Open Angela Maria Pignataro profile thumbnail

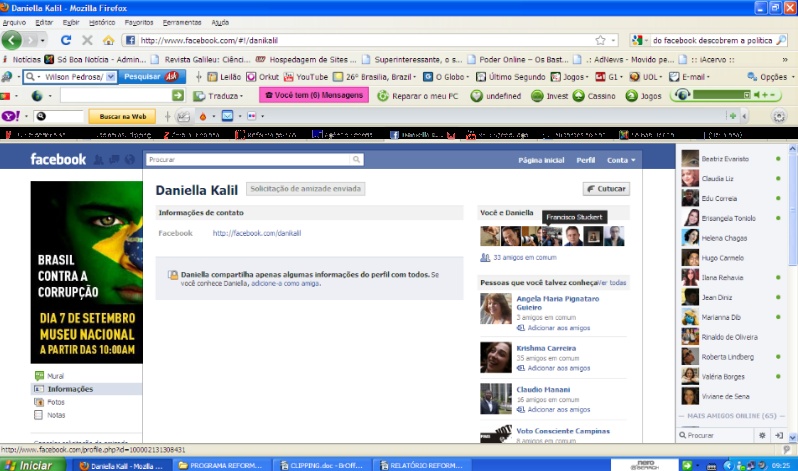tap(495, 309)
